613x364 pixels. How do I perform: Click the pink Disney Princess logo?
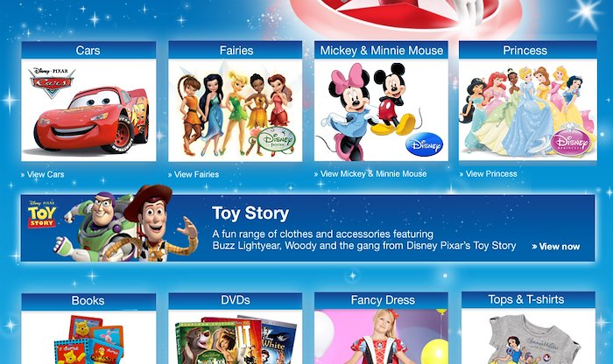(x=571, y=141)
